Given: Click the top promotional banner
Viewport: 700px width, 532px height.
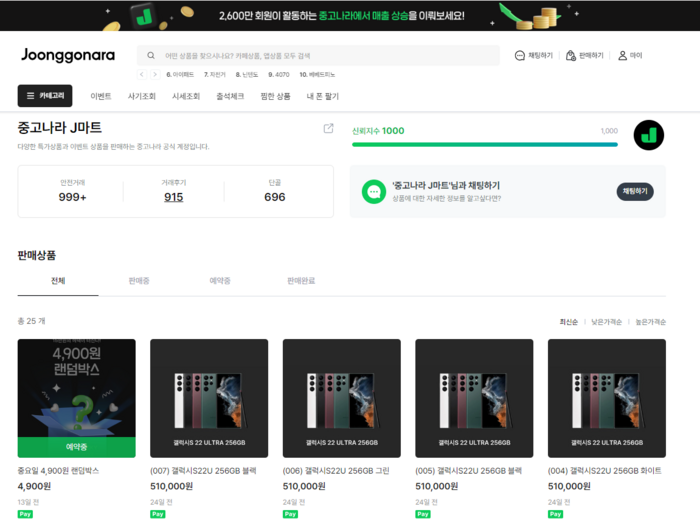Looking at the screenshot, I should click(350, 16).
